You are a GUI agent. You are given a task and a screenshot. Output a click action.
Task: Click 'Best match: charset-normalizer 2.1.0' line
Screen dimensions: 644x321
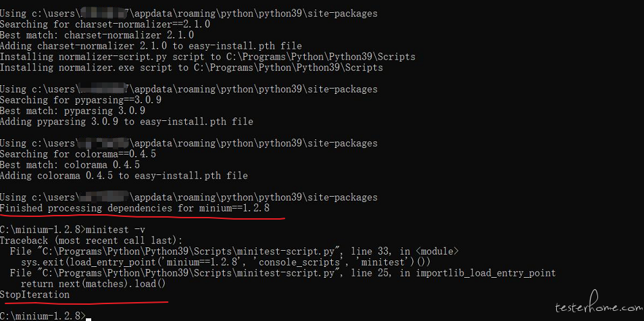pos(97,35)
